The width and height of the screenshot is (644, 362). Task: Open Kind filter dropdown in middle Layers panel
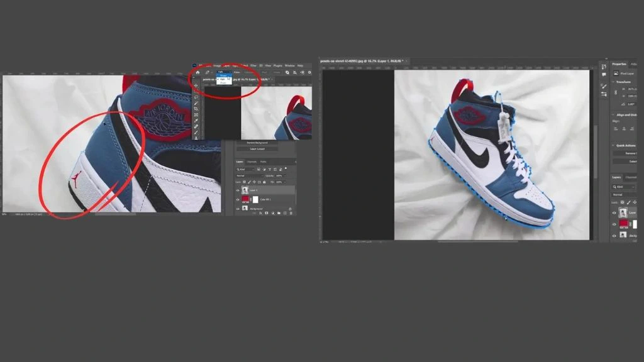point(245,169)
